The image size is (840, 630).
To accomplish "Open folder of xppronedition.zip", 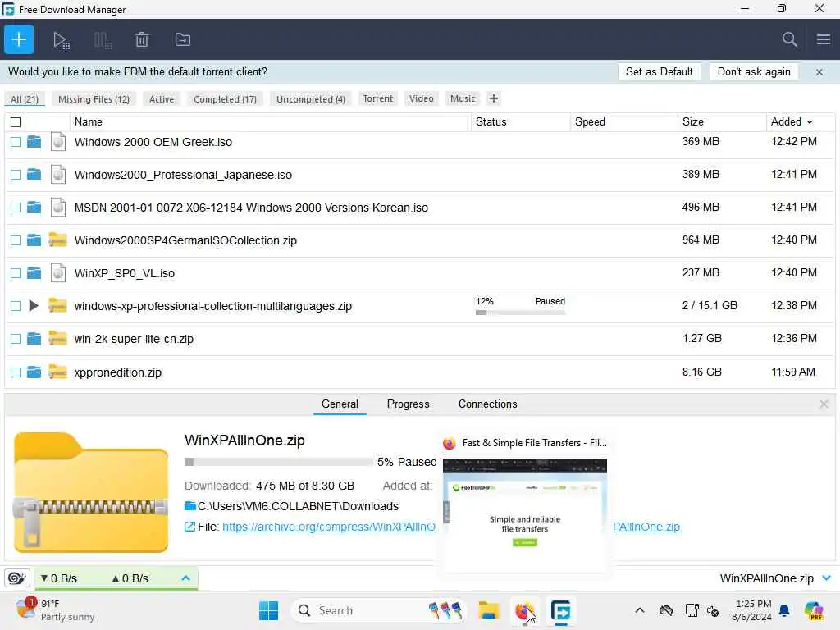I will click(x=34, y=372).
